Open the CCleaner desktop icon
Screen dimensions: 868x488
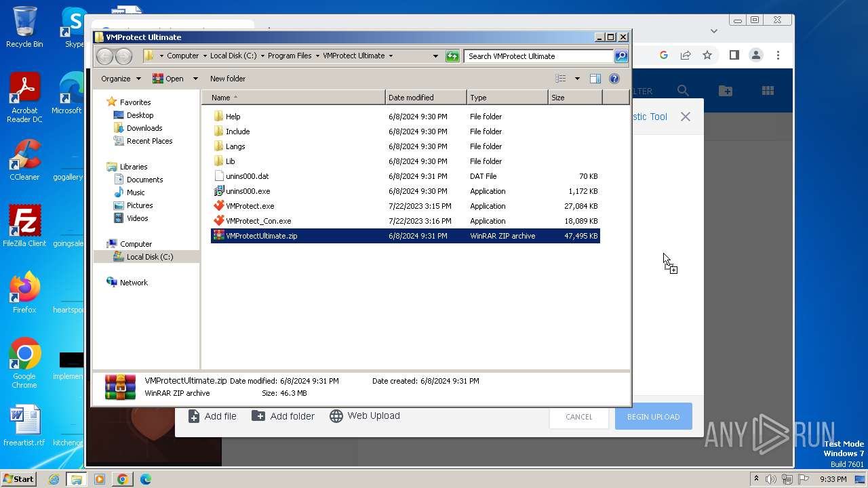tap(24, 160)
